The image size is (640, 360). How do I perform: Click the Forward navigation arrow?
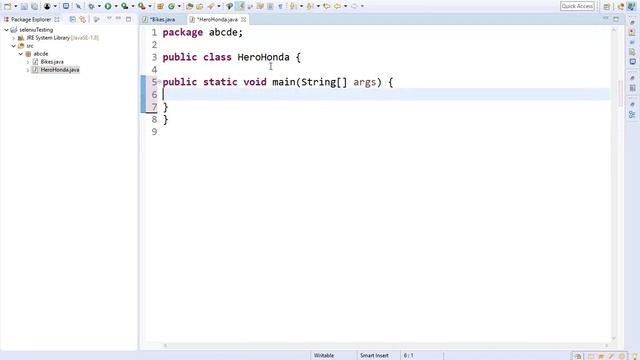354,6
